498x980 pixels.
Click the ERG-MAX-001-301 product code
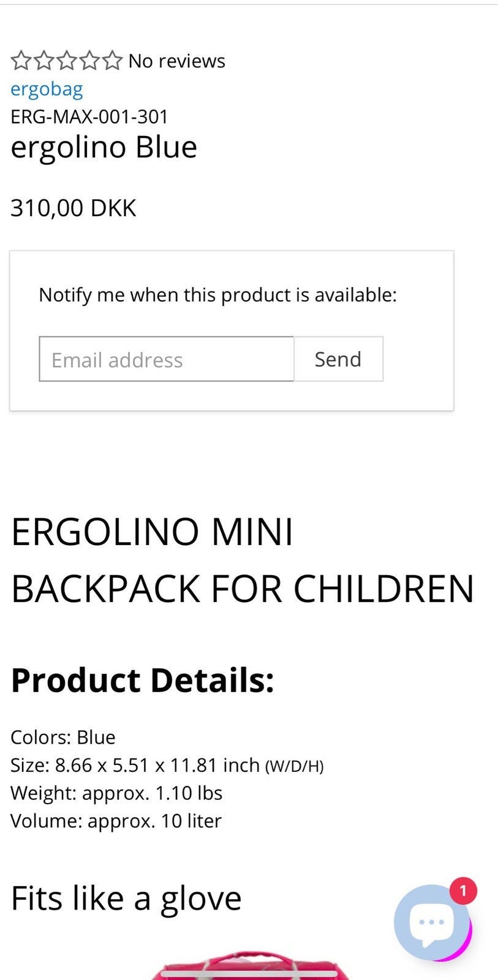pos(89,116)
